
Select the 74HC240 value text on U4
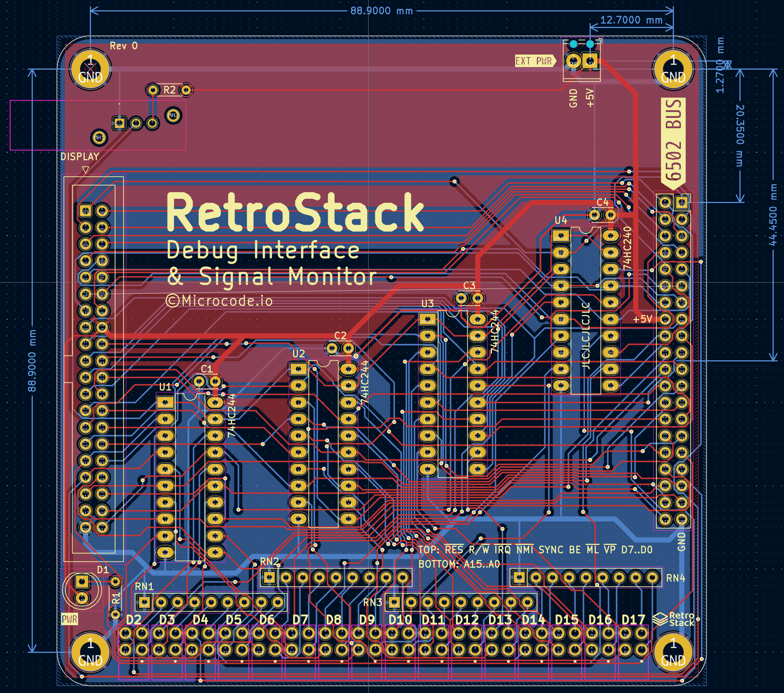[x=627, y=248]
